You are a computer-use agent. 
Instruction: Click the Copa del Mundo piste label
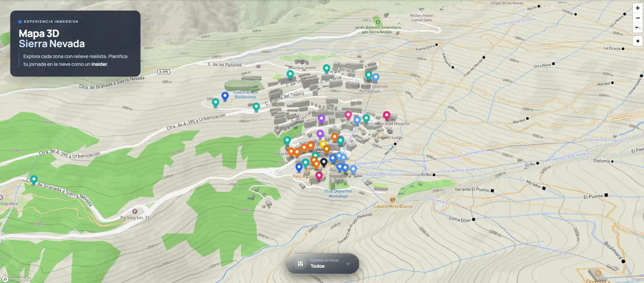pos(473,67)
